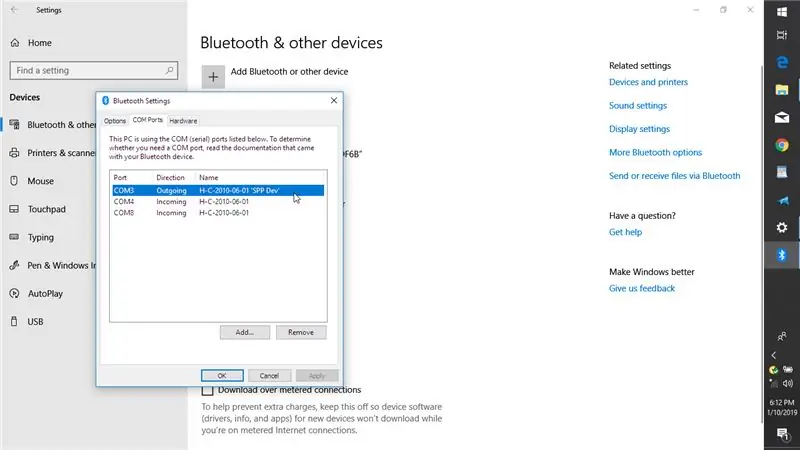
Task: Open the People icon in the tray
Action: pos(782,336)
